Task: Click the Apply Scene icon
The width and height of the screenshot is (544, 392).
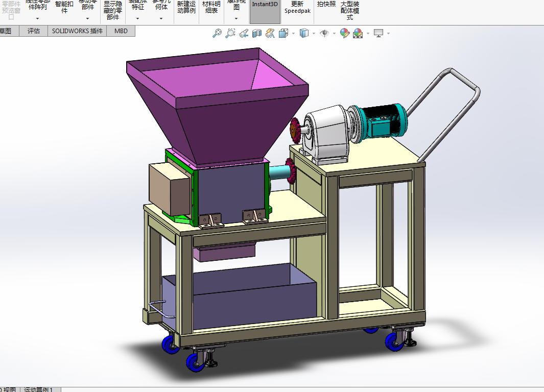Action: 358,33
